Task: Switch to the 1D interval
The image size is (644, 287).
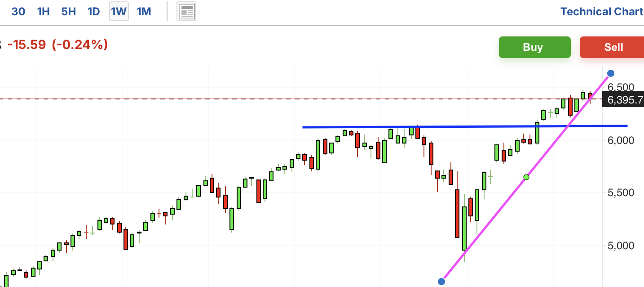Action: (93, 12)
